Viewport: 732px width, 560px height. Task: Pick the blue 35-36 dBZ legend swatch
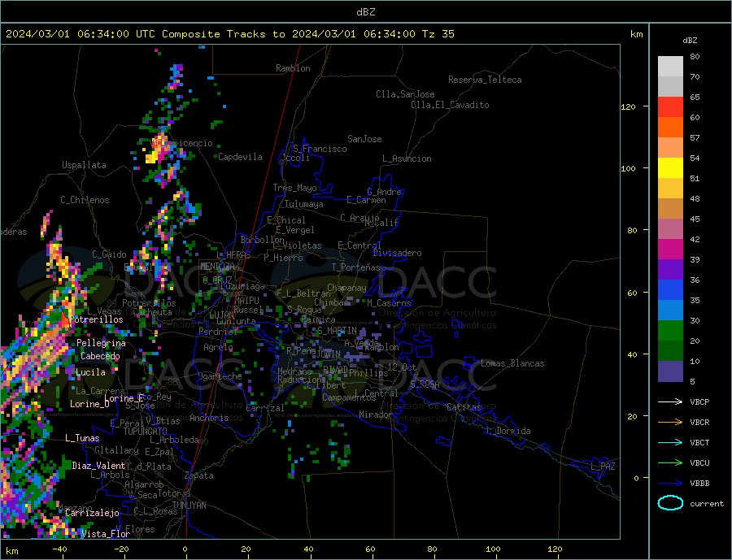pos(670,290)
